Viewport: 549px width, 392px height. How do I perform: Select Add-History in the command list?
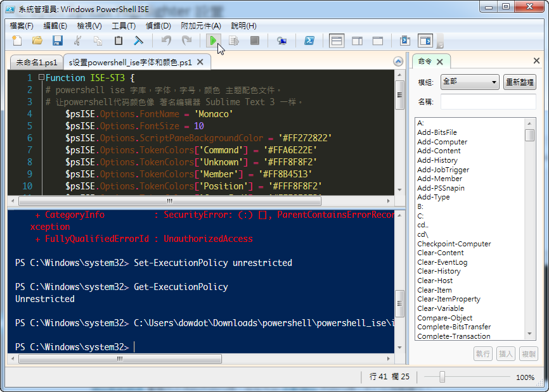pyautogui.click(x=437, y=160)
